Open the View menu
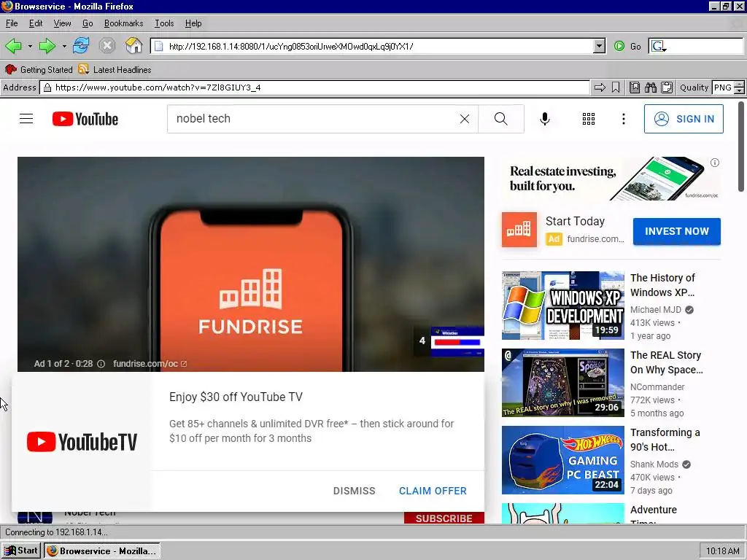The height and width of the screenshot is (560, 747). (62, 23)
